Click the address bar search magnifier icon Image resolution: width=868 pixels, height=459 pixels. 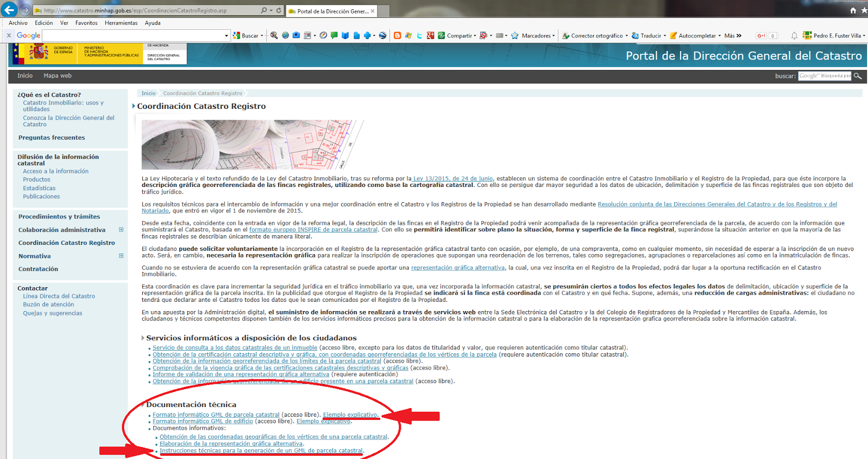[264, 10]
